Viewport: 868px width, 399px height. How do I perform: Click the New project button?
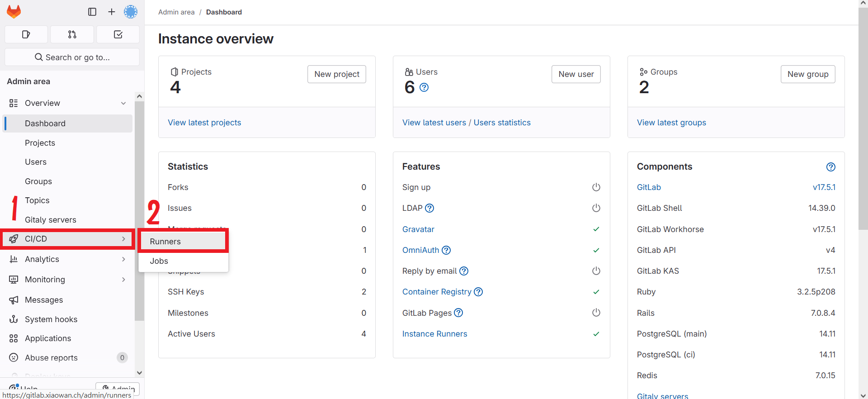coord(337,74)
